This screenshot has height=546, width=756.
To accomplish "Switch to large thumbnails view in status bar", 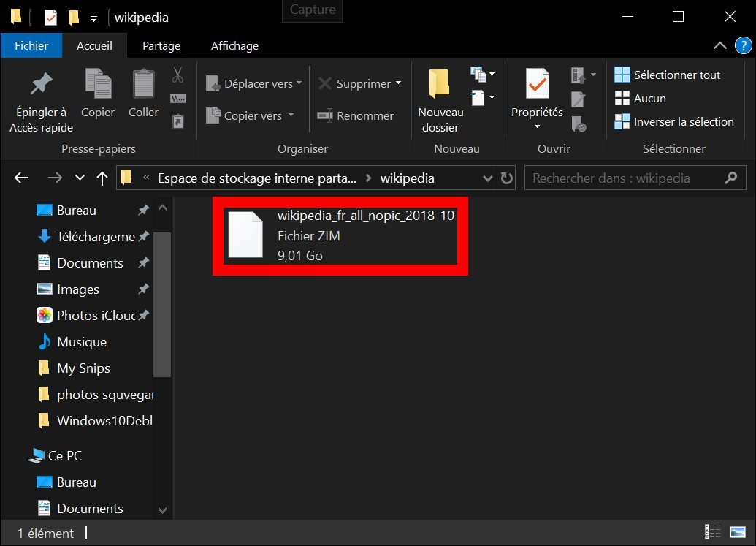I will pyautogui.click(x=738, y=533).
